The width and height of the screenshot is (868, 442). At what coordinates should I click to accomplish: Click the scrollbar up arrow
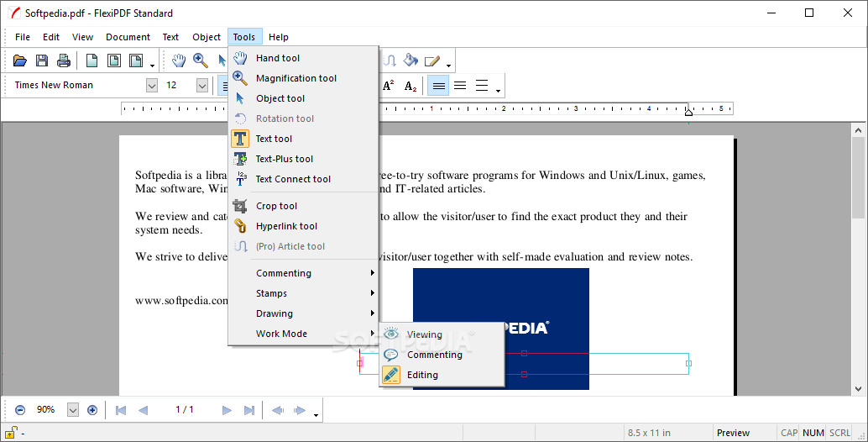[859, 130]
